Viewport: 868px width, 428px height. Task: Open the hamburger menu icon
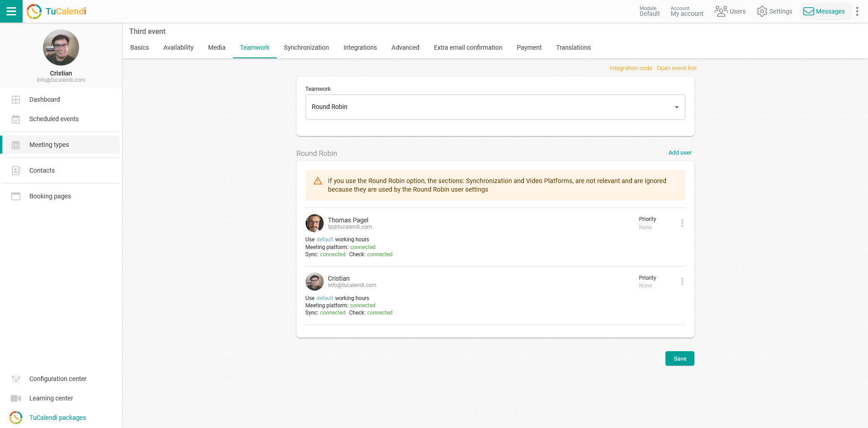pyautogui.click(x=11, y=11)
